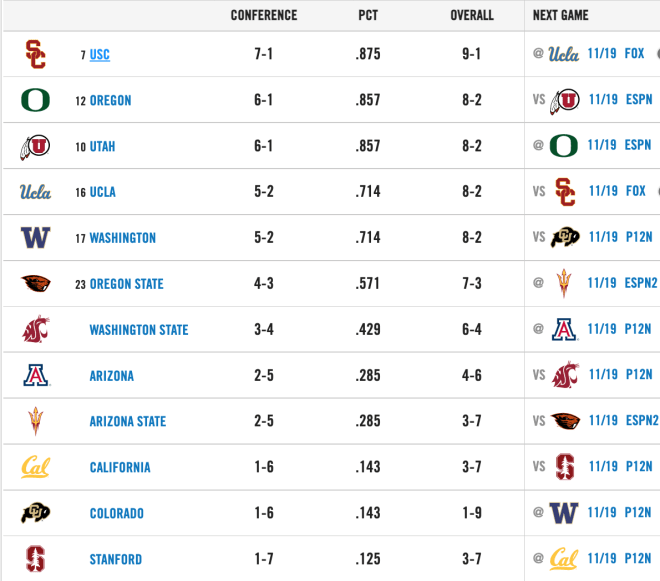The image size is (660, 581).
Task: Open the California team link
Action: (x=120, y=467)
